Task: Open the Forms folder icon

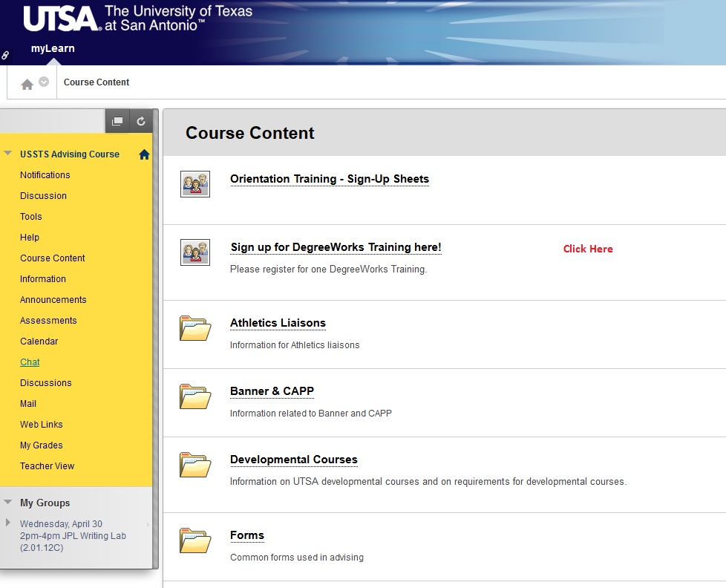Action: tap(195, 540)
